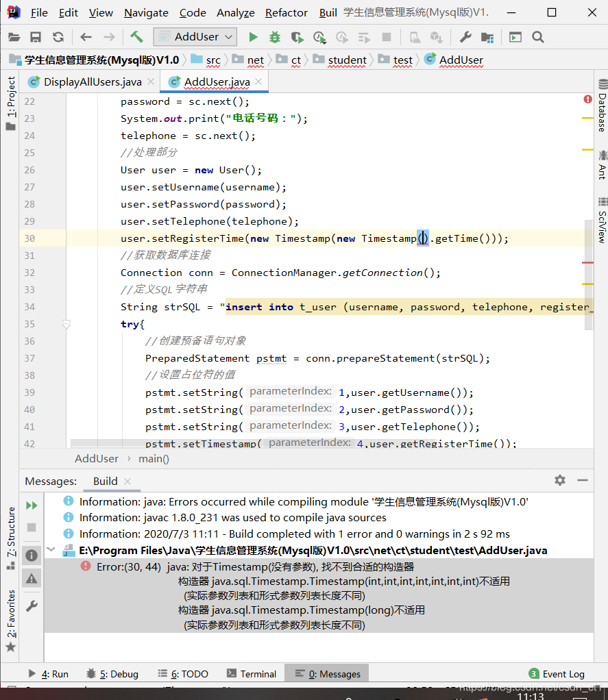Open the Code menu
This screenshot has height=700, width=608.
pyautogui.click(x=193, y=13)
